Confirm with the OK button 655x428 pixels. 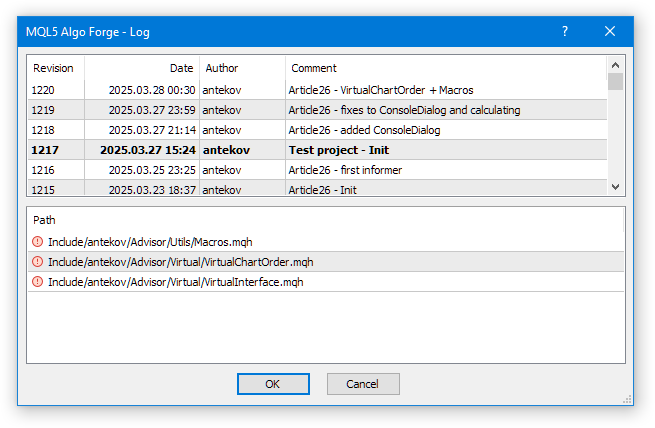tap(273, 384)
